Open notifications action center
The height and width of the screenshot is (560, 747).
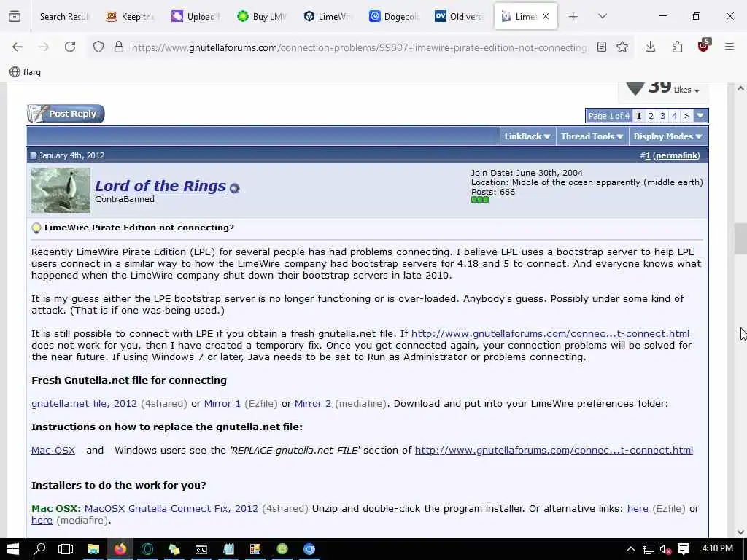pyautogui.click(x=684, y=549)
